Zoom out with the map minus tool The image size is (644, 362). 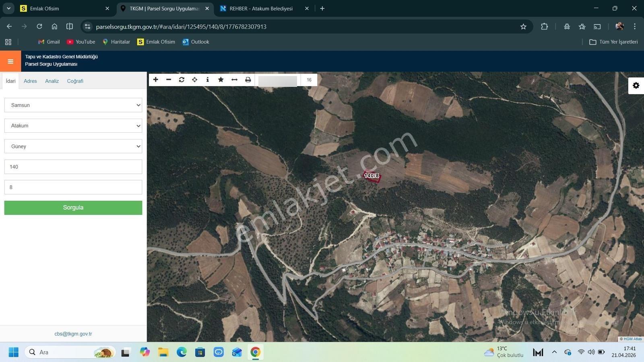[x=169, y=80]
